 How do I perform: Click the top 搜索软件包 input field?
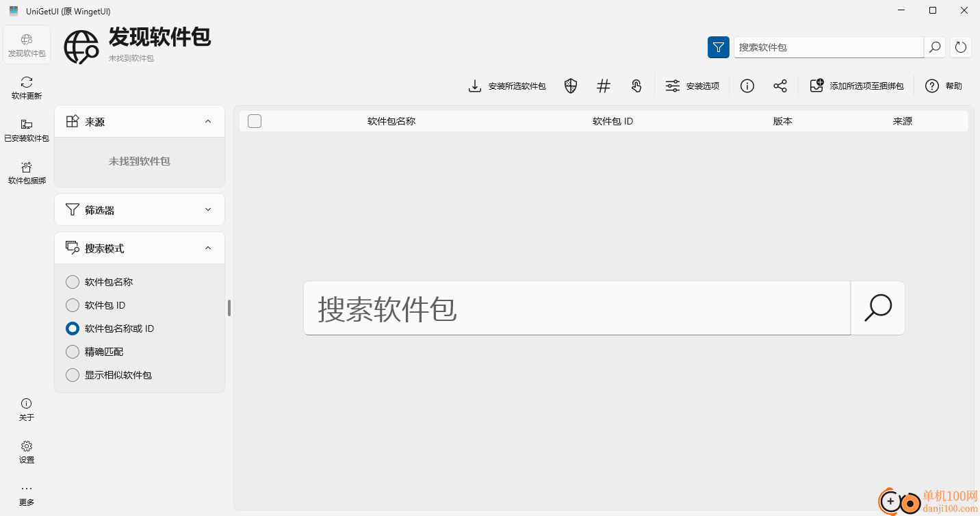(829, 47)
